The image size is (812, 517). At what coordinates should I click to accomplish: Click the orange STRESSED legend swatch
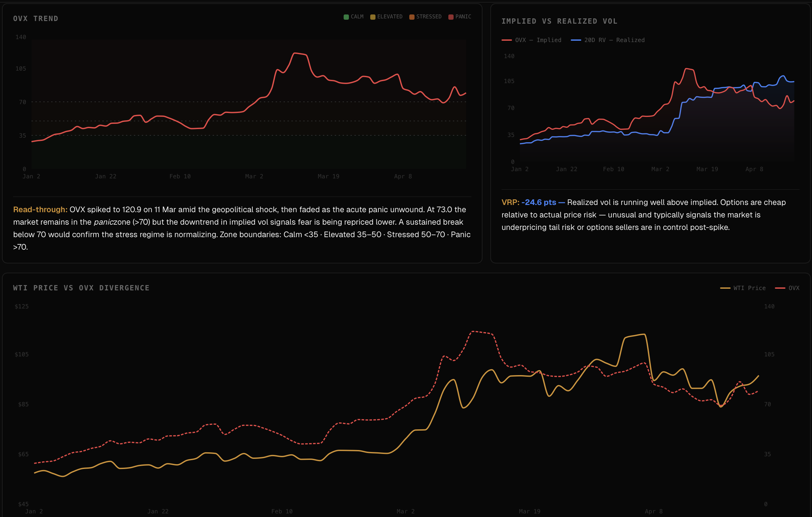(x=412, y=17)
